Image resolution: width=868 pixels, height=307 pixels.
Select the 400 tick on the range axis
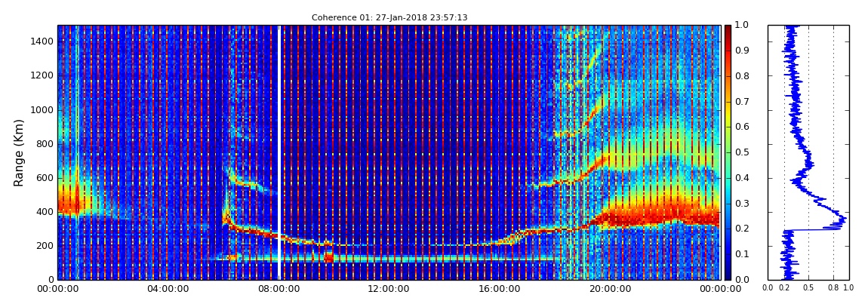[45, 212]
